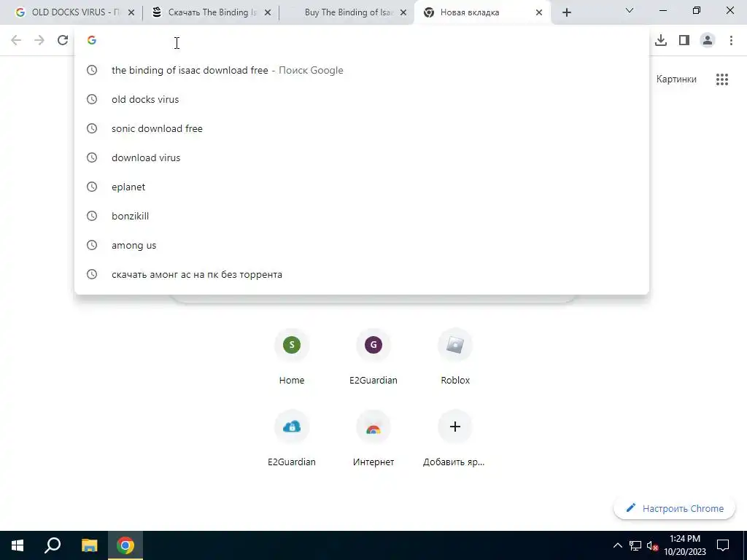The height and width of the screenshot is (560, 747).
Task: Open the Windows Start menu
Action: 18,545
